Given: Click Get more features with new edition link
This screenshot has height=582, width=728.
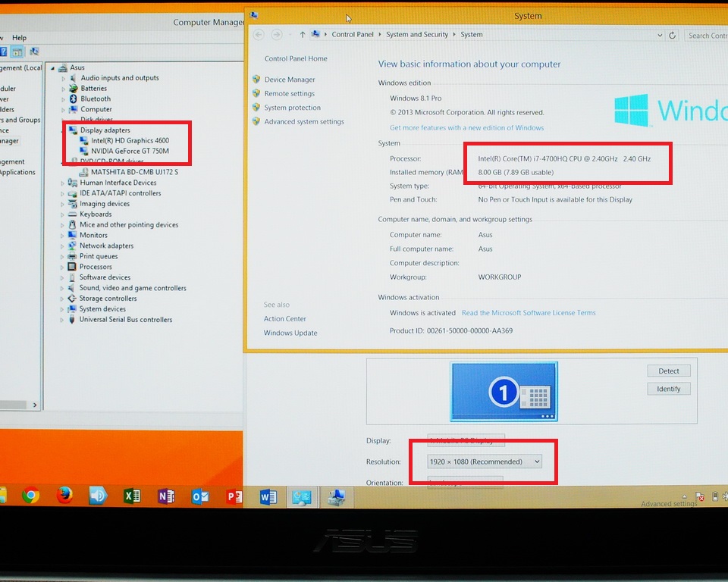Looking at the screenshot, I should [466, 127].
